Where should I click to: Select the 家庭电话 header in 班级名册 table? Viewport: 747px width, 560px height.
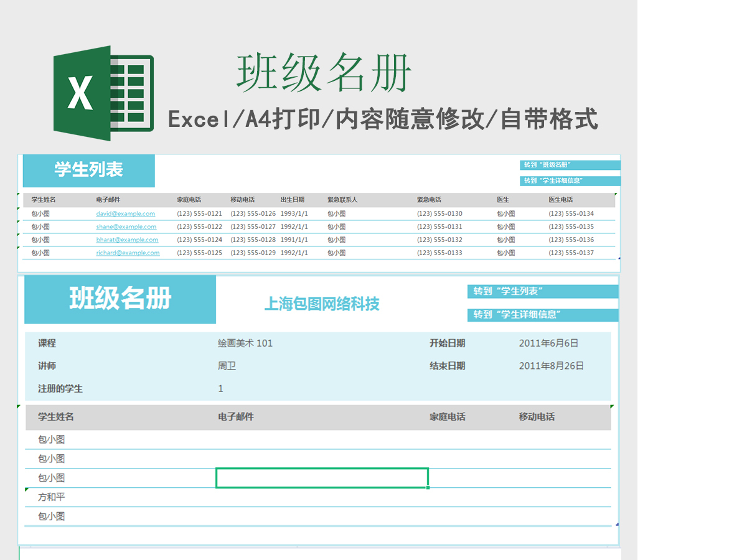coord(447,417)
